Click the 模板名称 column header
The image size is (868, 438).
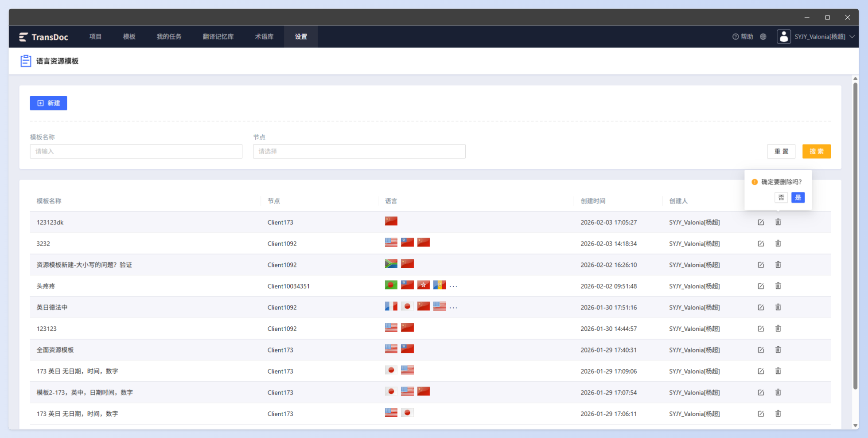(x=49, y=201)
